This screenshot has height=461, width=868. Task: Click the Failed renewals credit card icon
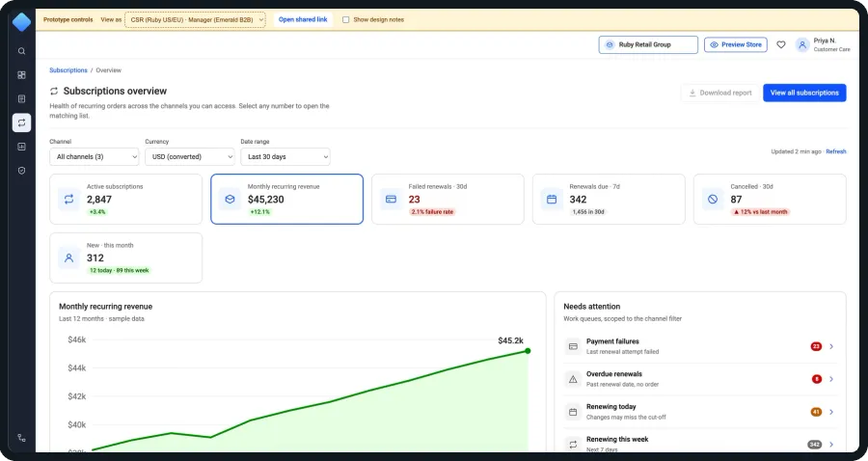point(391,200)
